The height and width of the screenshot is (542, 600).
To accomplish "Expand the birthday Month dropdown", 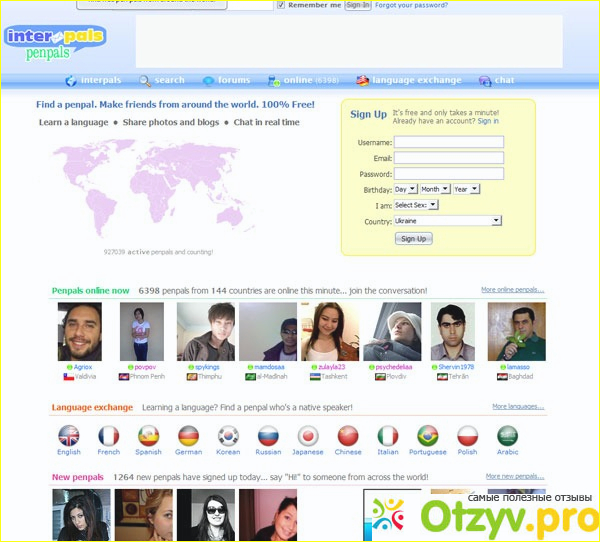I will [x=434, y=189].
